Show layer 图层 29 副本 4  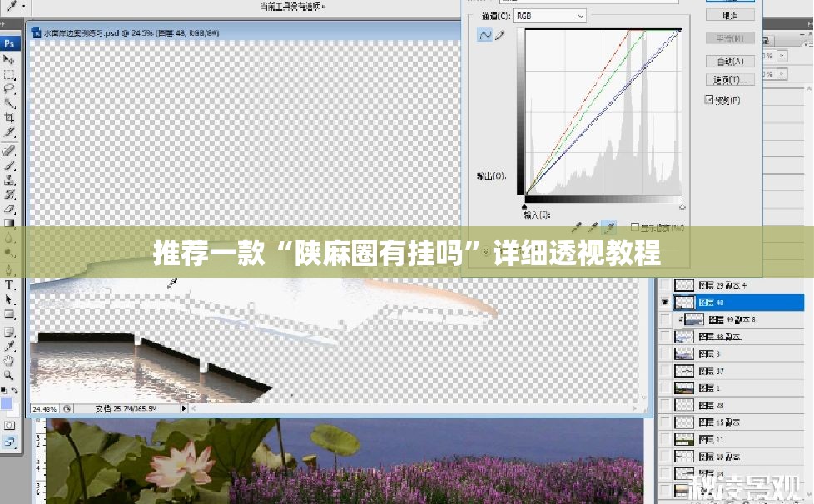[664, 285]
